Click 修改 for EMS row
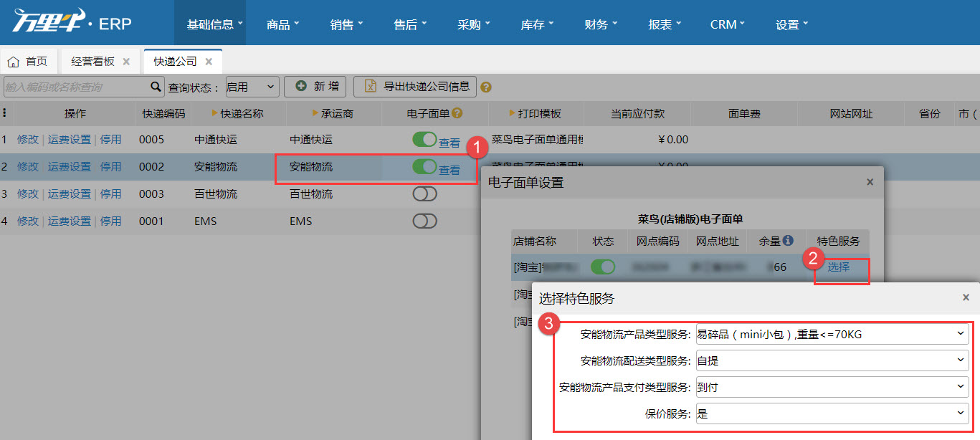The width and height of the screenshot is (980, 440). point(28,221)
